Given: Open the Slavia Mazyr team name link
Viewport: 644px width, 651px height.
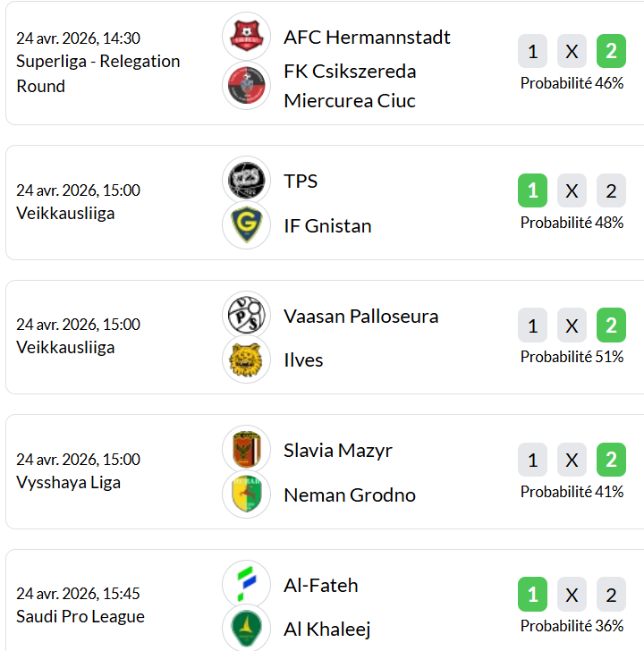Looking at the screenshot, I should pos(338,450).
